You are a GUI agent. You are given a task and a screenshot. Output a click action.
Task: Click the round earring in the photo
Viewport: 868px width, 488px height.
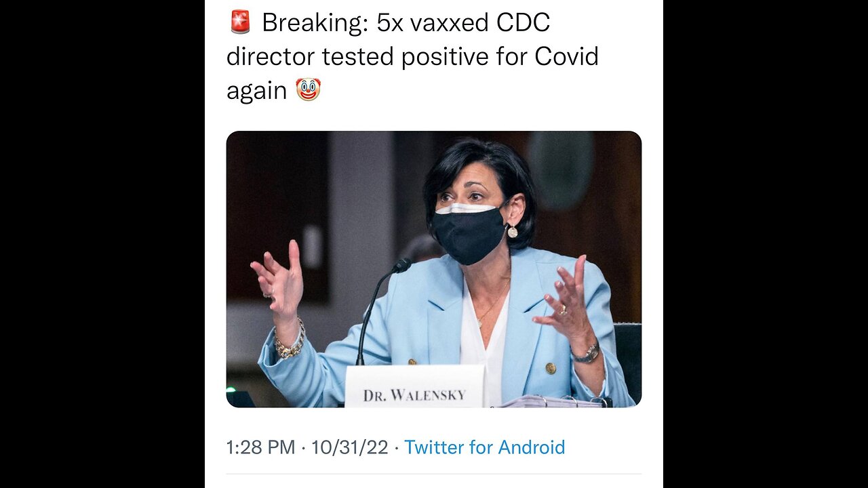[513, 232]
